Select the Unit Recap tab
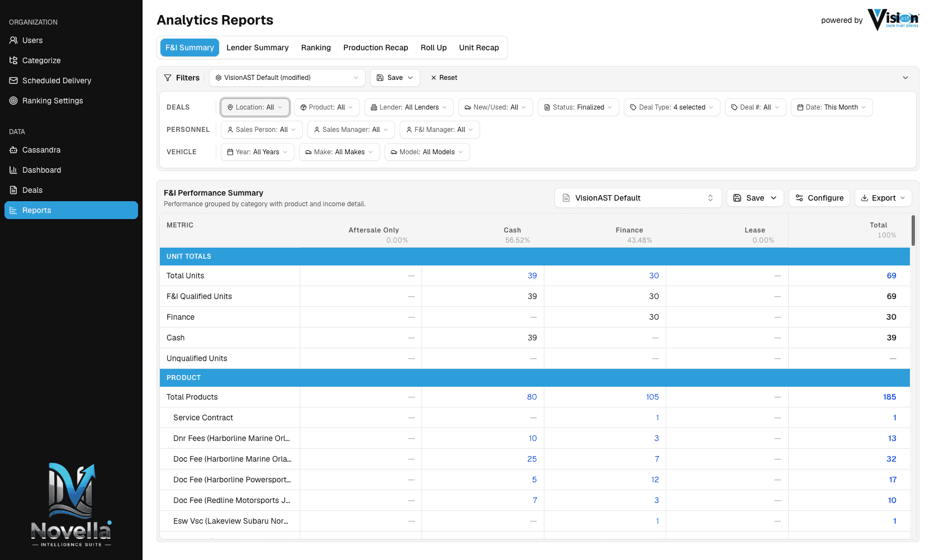Image resolution: width=939 pixels, height=560 pixels. [479, 48]
